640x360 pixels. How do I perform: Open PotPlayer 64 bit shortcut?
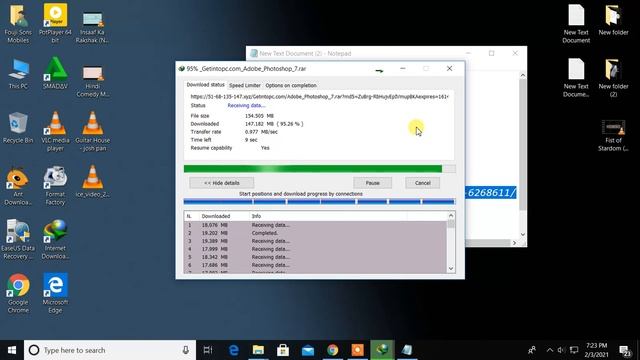coord(55,24)
